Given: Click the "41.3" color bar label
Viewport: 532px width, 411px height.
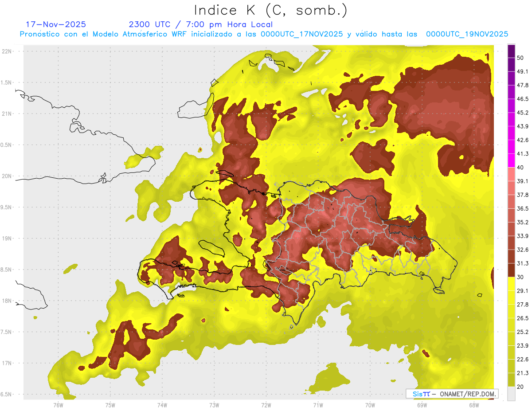Looking at the screenshot, I should tap(523, 154).
